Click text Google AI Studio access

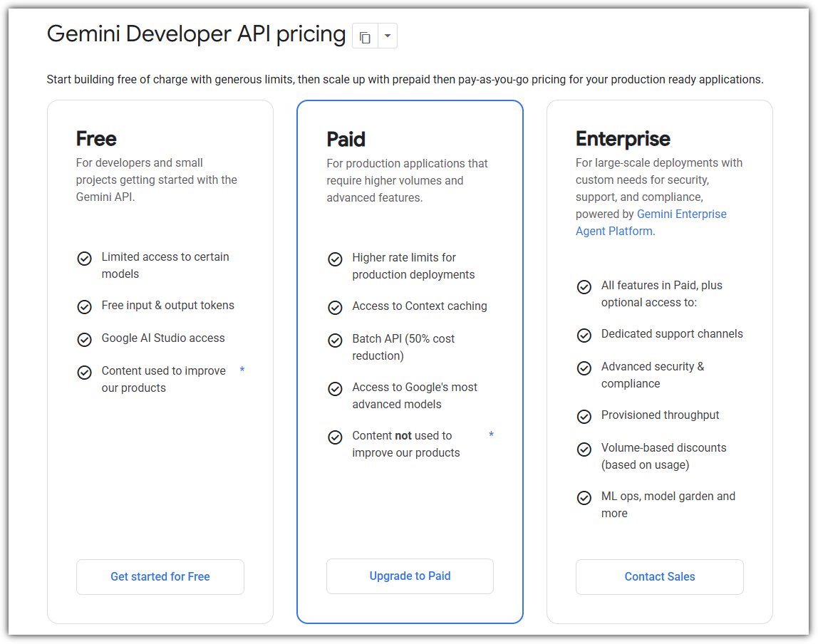click(163, 338)
